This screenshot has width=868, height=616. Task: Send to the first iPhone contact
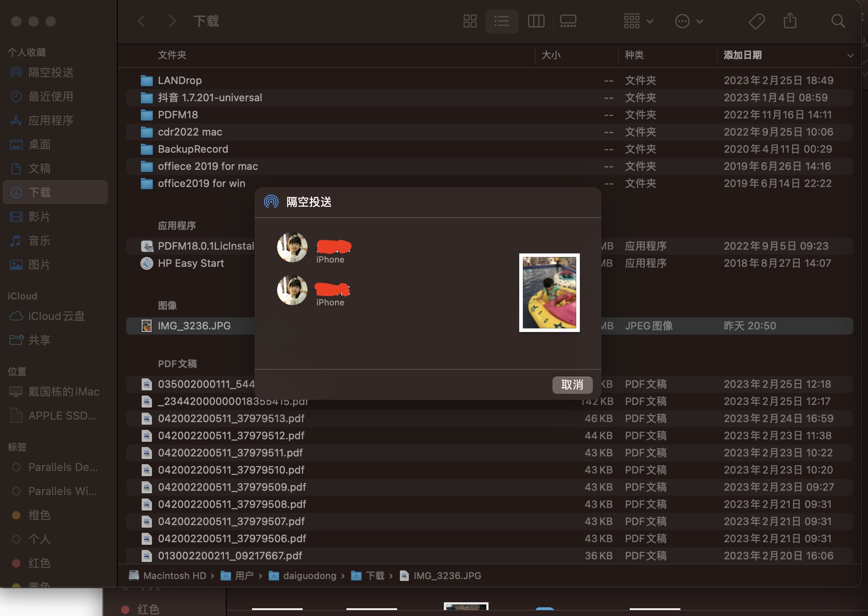pyautogui.click(x=292, y=248)
